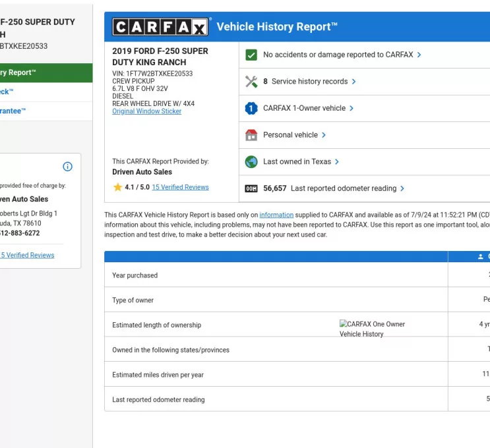Image resolution: width=490 pixels, height=448 pixels.
Task: Open the sidebar tab ending in 'rantee™'
Action: [x=46, y=111]
